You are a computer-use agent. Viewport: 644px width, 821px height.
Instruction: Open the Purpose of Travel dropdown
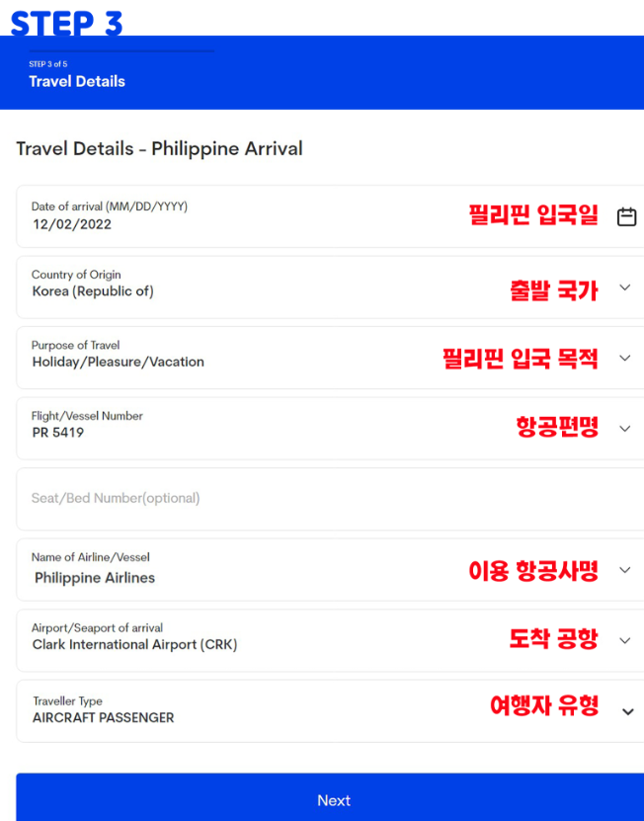[x=623, y=358]
